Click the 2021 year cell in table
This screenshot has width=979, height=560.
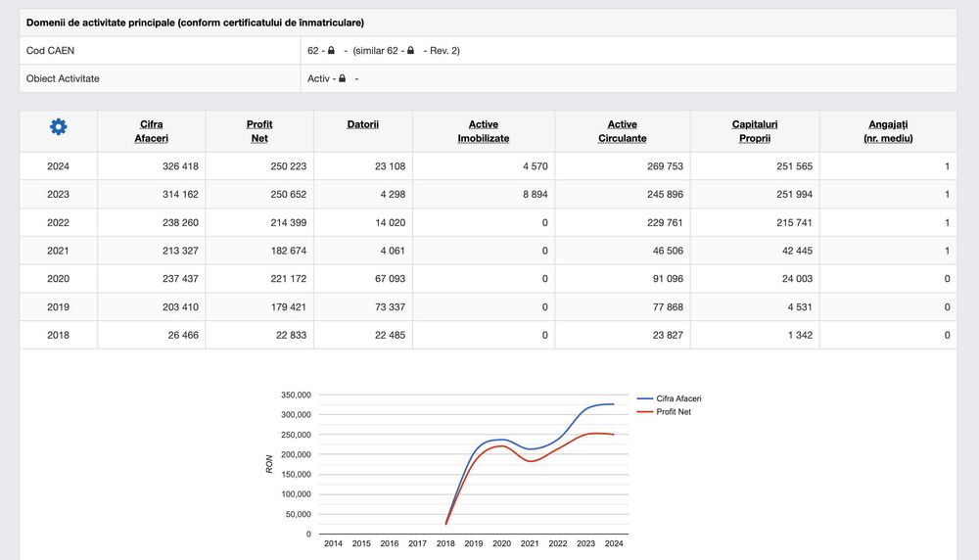58,251
